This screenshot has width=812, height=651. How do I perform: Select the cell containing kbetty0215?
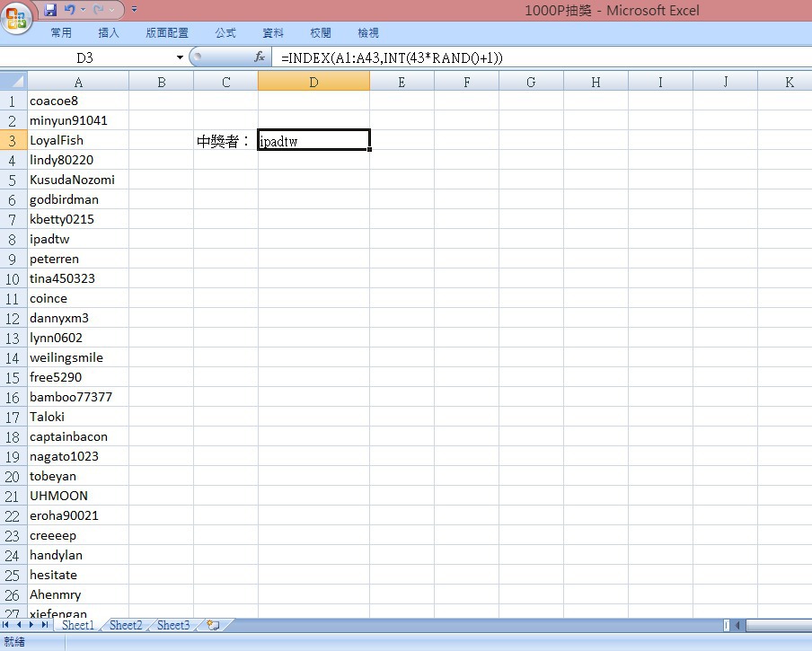pos(78,219)
